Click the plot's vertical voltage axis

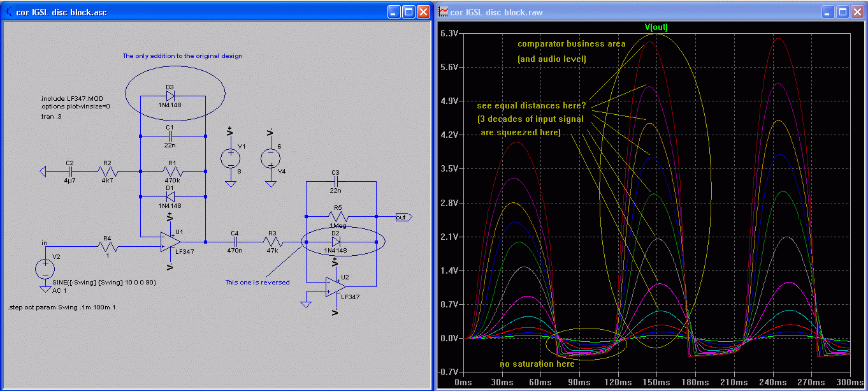[x=449, y=203]
